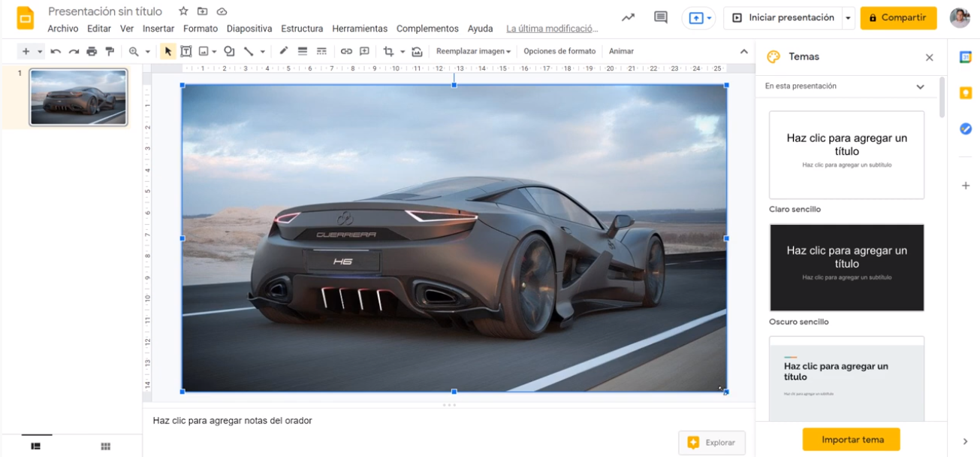Check the cloud save status icon
Viewport: 980px width, 457px height.
(x=222, y=11)
